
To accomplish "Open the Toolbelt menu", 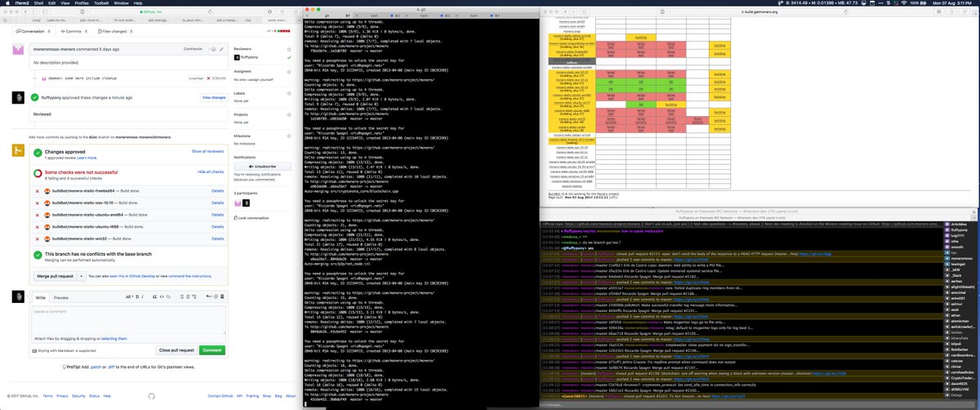I will point(101,3).
